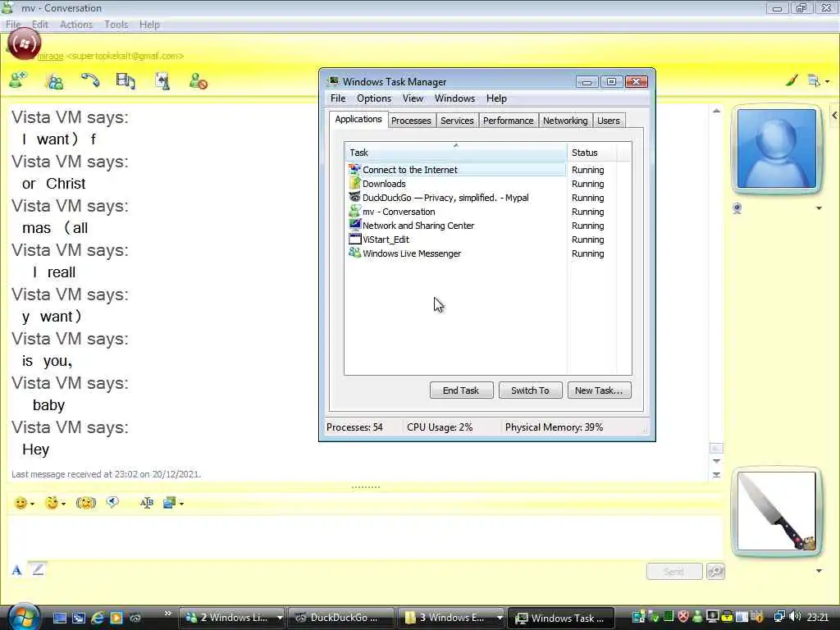
Task: Open Tools menu in conversation window
Action: tap(116, 25)
